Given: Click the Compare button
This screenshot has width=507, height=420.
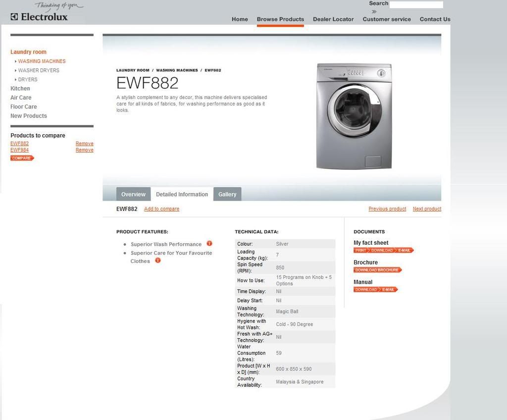Looking at the screenshot, I should pyautogui.click(x=22, y=158).
